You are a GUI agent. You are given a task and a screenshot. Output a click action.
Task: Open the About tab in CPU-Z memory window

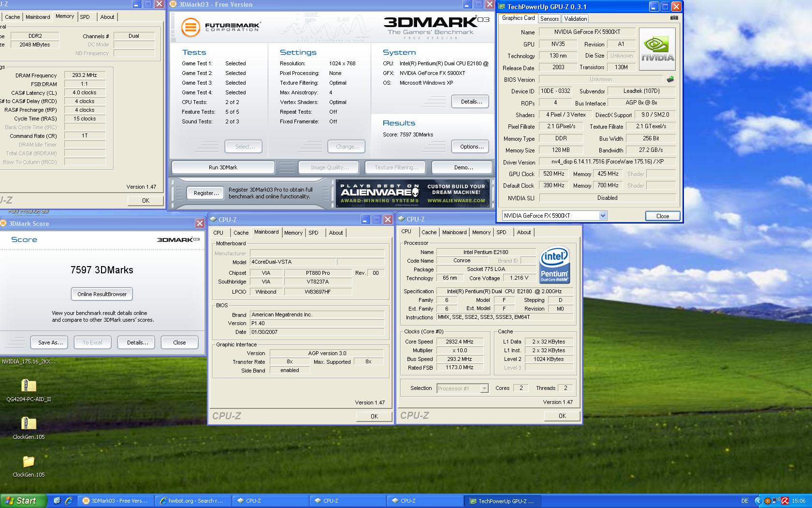107,17
